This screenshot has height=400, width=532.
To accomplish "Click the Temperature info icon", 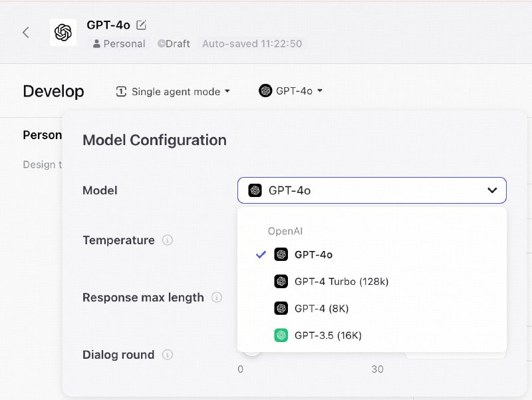I will pos(167,241).
